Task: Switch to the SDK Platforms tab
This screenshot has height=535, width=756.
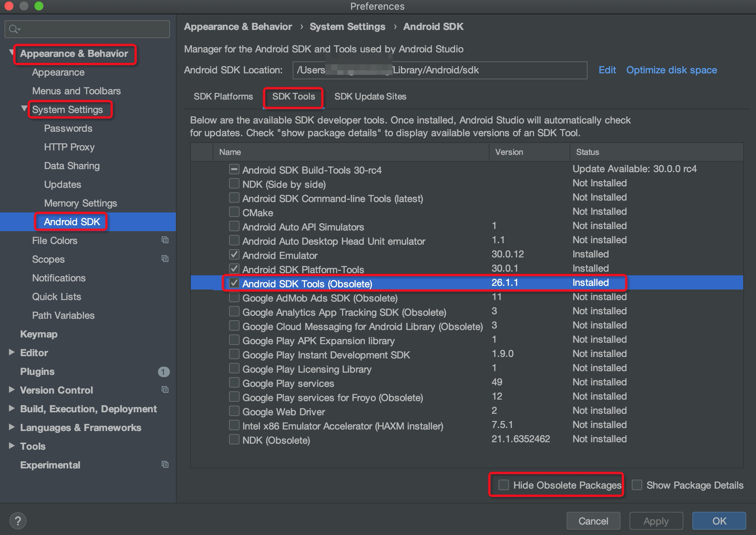Action: pos(223,97)
